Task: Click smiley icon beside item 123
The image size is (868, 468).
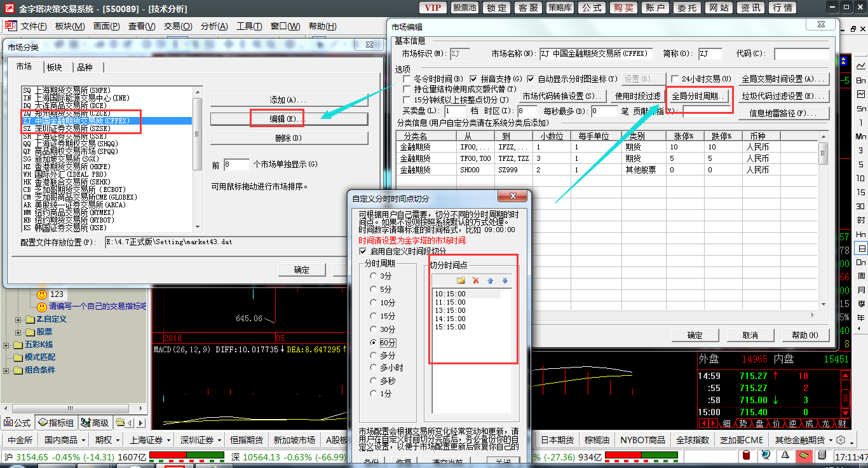Action: pyautogui.click(x=42, y=294)
